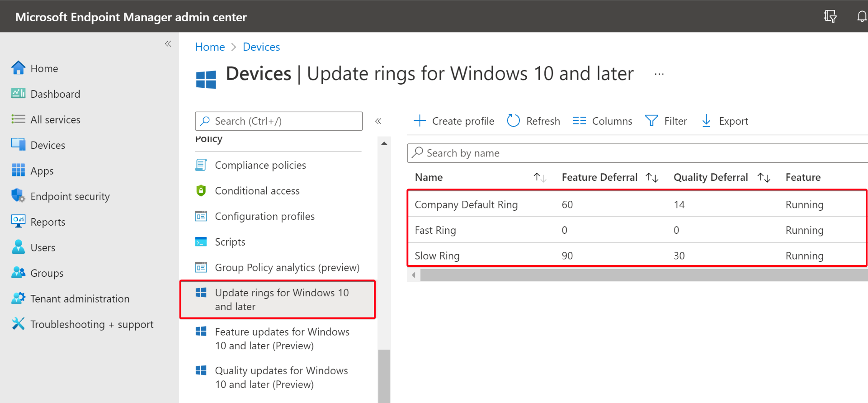
Task: Collapse the Devices submenu panel
Action: pyautogui.click(x=378, y=121)
